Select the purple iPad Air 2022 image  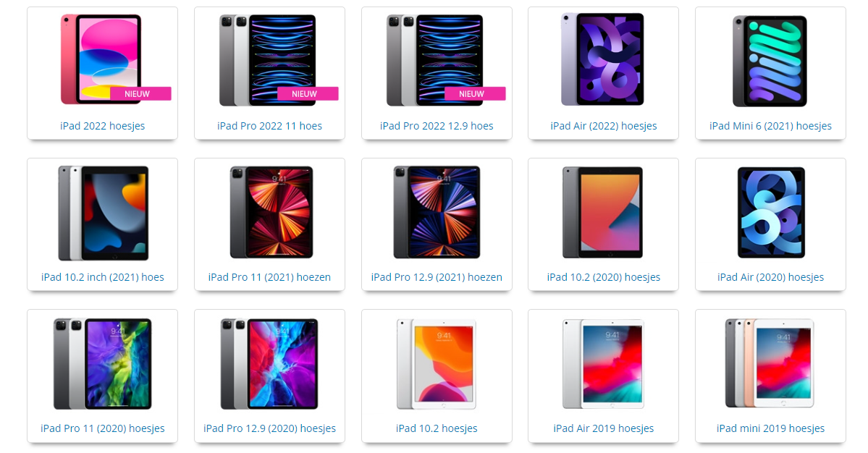tap(603, 59)
